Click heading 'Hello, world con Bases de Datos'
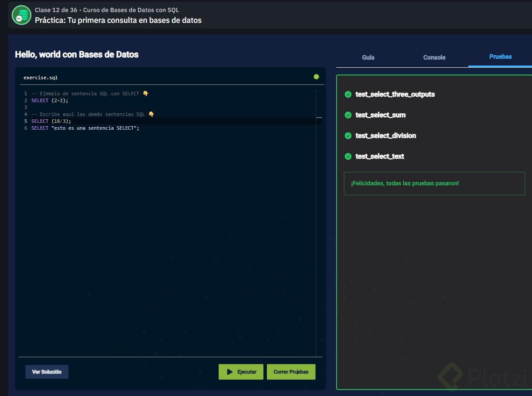The width and height of the screenshot is (532, 396). click(x=77, y=54)
